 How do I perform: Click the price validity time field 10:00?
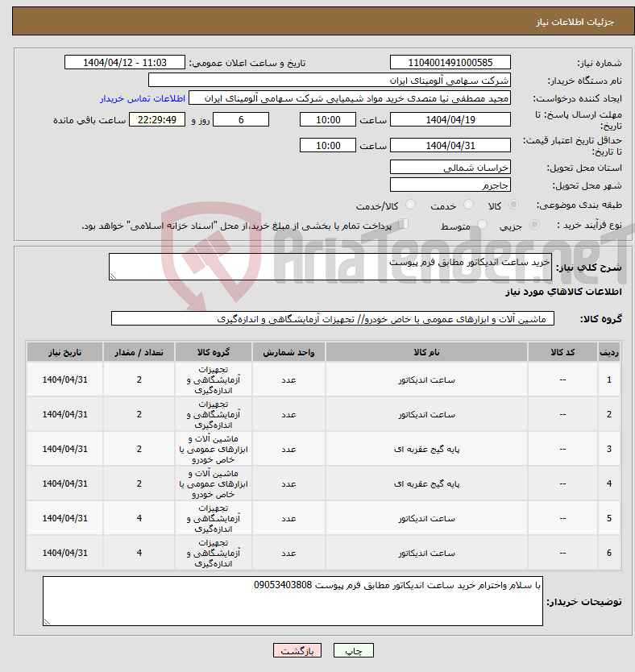(328, 145)
